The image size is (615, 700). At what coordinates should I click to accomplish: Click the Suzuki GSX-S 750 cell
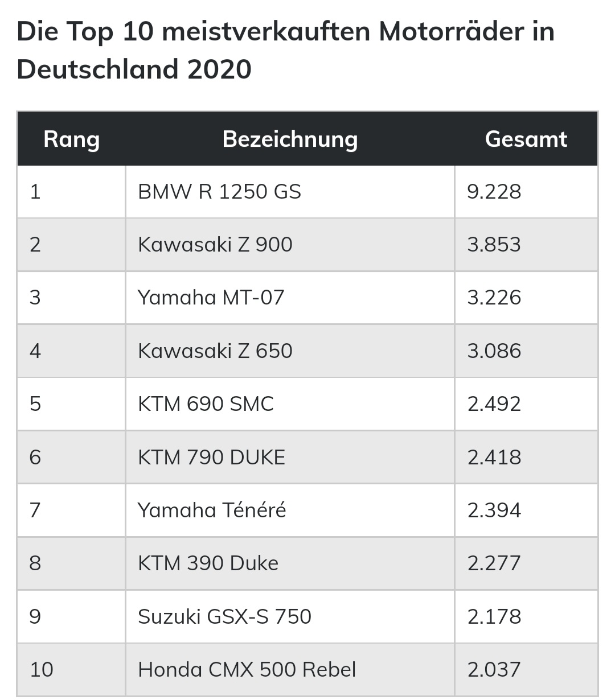(224, 616)
